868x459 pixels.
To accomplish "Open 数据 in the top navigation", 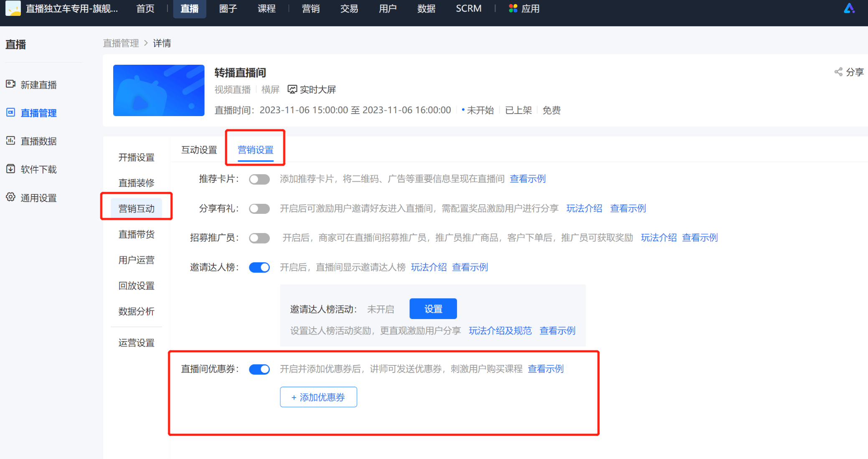I will coord(426,8).
